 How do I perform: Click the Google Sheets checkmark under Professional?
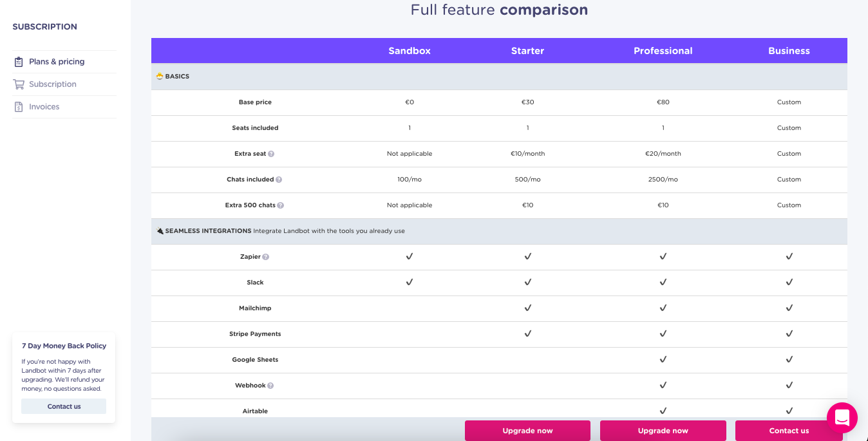click(x=663, y=359)
